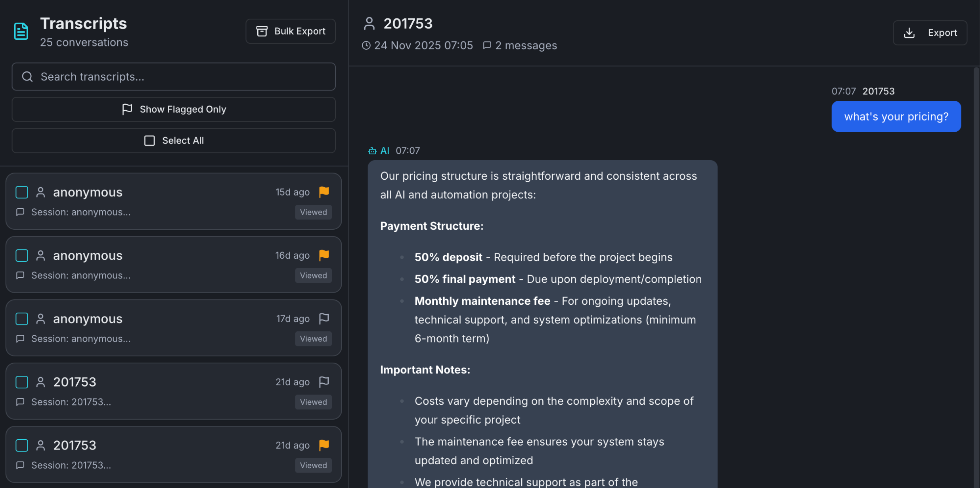Click the clock icon next to the conversation date
Screen dimensions: 980x488
pyautogui.click(x=365, y=45)
